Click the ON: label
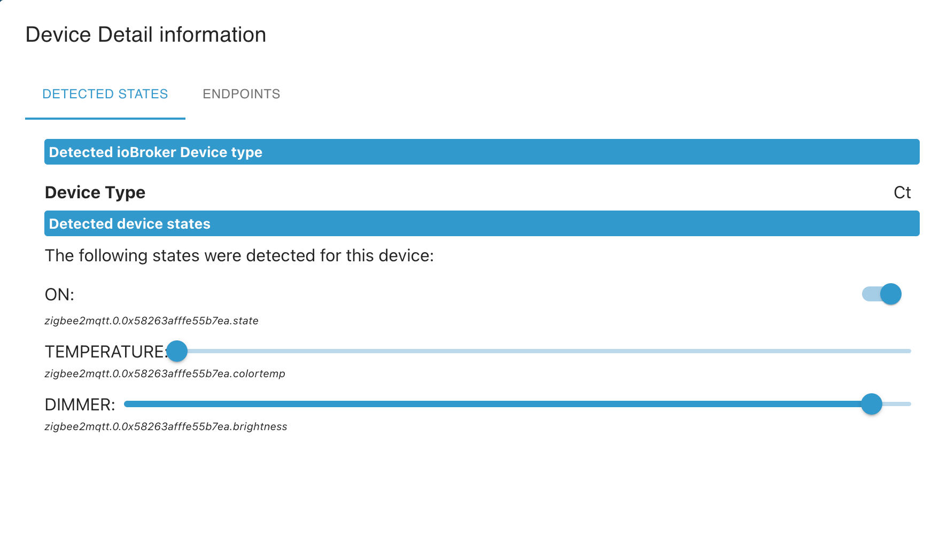947x560 pixels. (59, 294)
